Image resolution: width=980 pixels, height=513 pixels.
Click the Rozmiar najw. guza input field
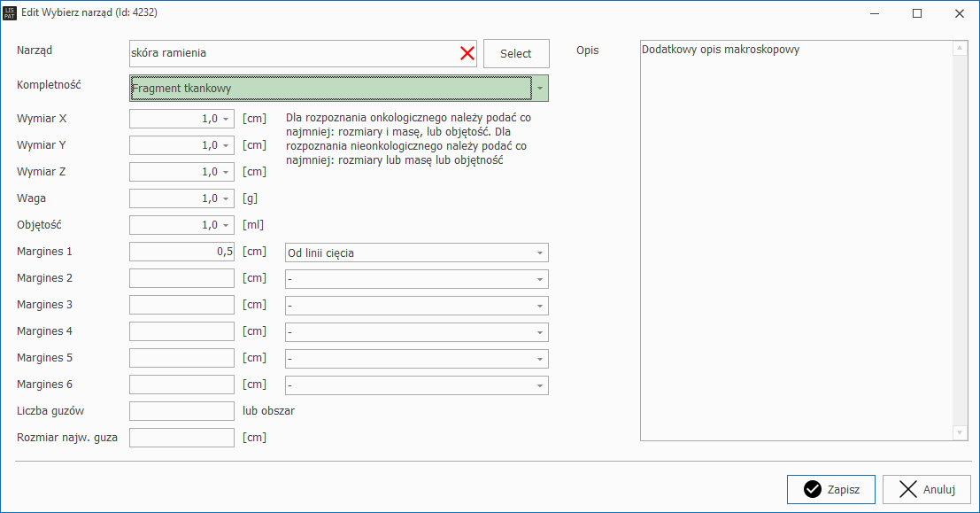point(181,438)
